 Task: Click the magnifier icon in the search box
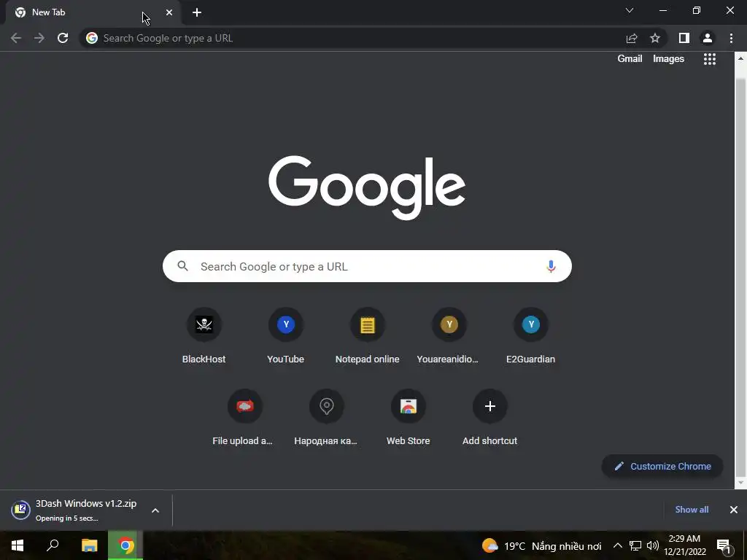[x=183, y=265]
